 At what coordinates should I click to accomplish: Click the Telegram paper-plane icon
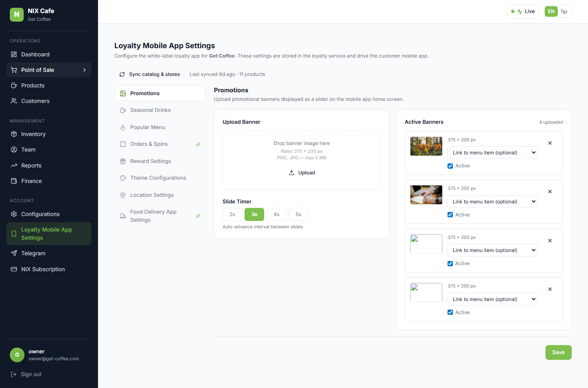[14, 253]
